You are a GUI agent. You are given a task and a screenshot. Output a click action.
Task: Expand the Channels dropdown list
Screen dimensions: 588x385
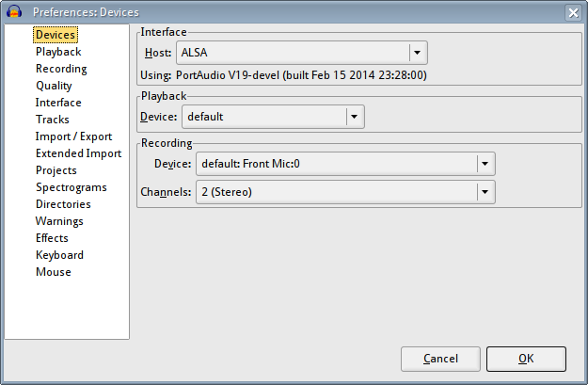pos(485,192)
